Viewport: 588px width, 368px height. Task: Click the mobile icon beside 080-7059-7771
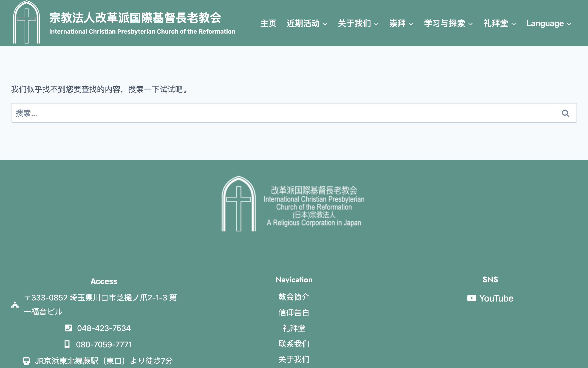[67, 344]
